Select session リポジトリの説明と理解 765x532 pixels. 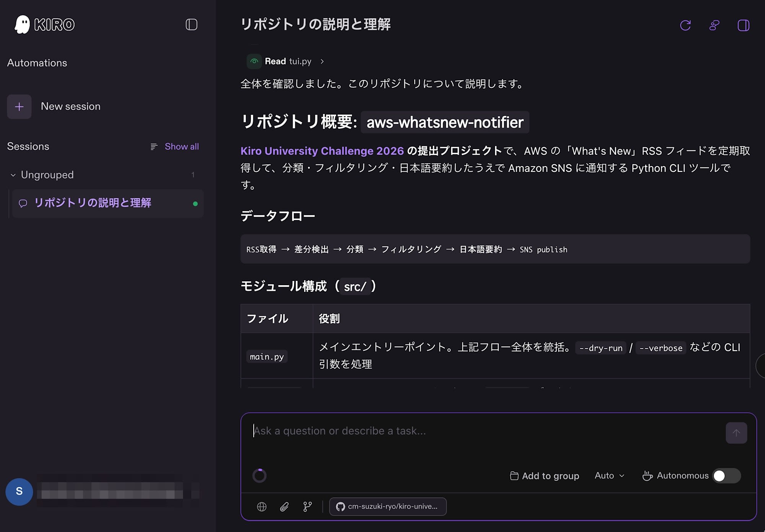click(108, 203)
